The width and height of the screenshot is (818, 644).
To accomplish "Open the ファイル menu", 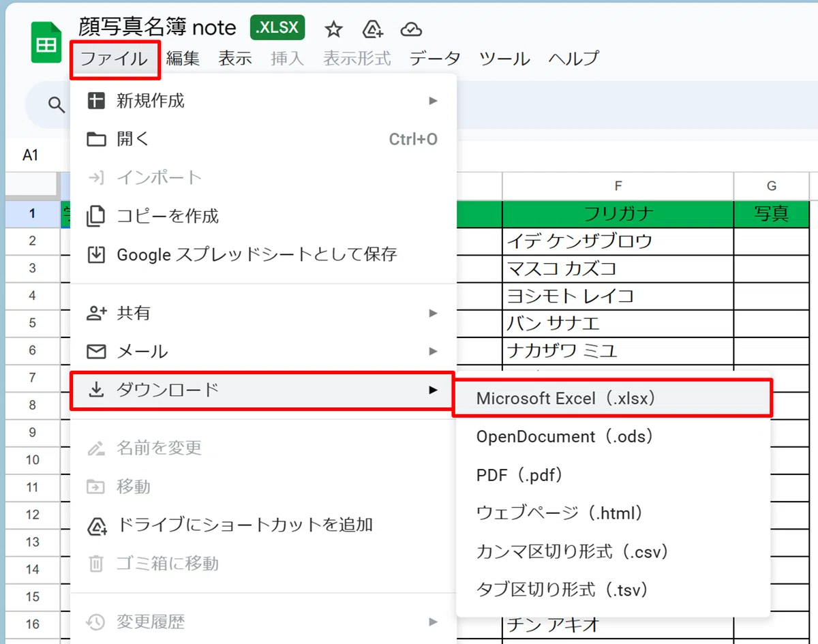I will click(x=115, y=59).
